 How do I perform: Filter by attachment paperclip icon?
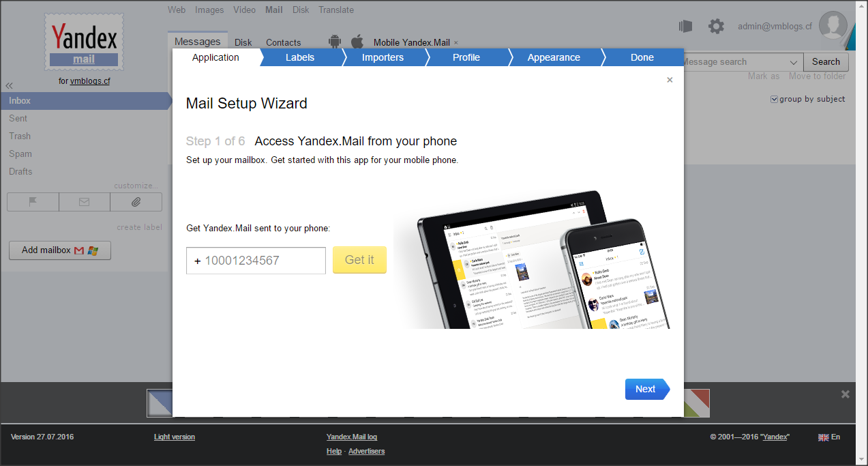136,202
